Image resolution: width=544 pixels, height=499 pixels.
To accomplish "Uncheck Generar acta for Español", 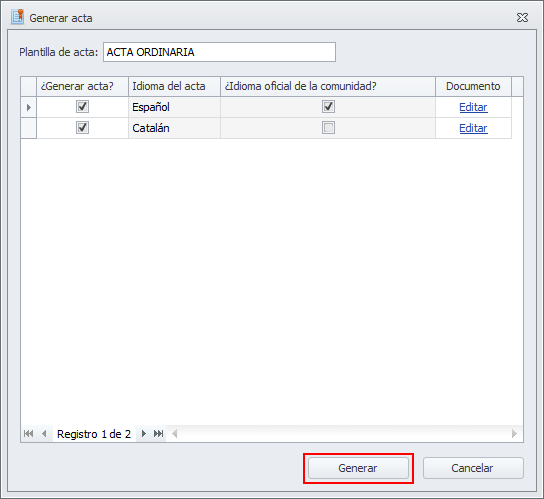I will [82, 107].
